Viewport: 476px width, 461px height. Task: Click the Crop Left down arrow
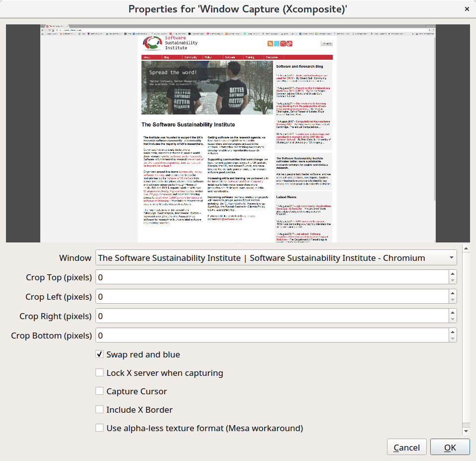tap(452, 300)
